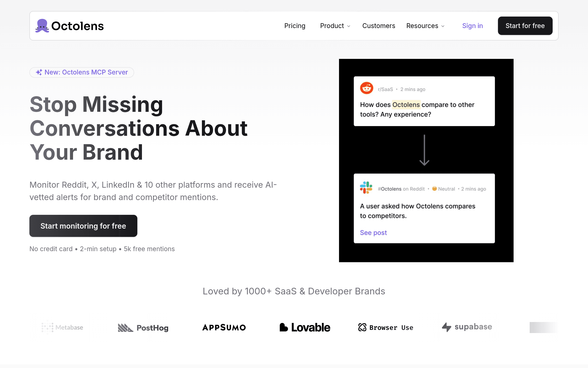Click the Metabase logo
The width and height of the screenshot is (588, 368).
(62, 327)
